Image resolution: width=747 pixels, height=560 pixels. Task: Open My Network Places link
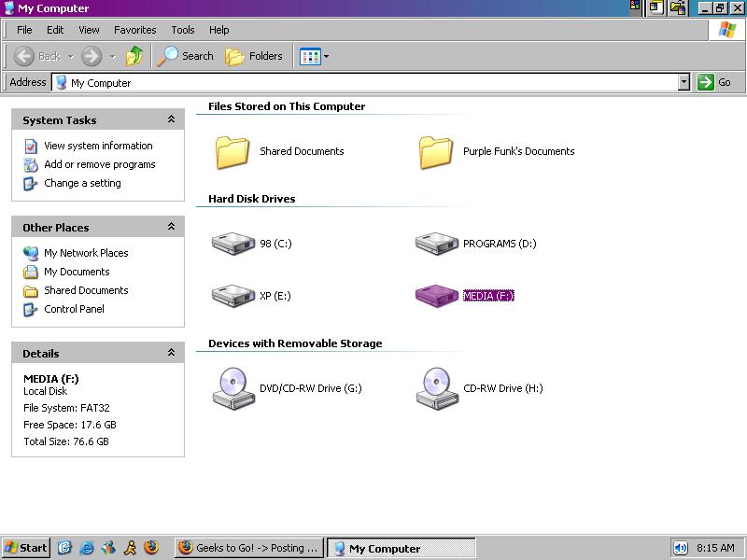click(86, 253)
